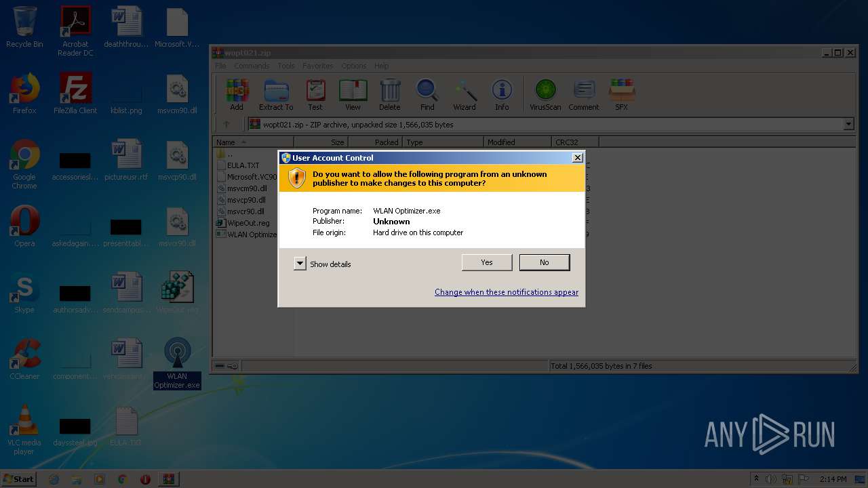Click WinRAR Wizard toolbar icon
868x488 pixels.
[465, 94]
